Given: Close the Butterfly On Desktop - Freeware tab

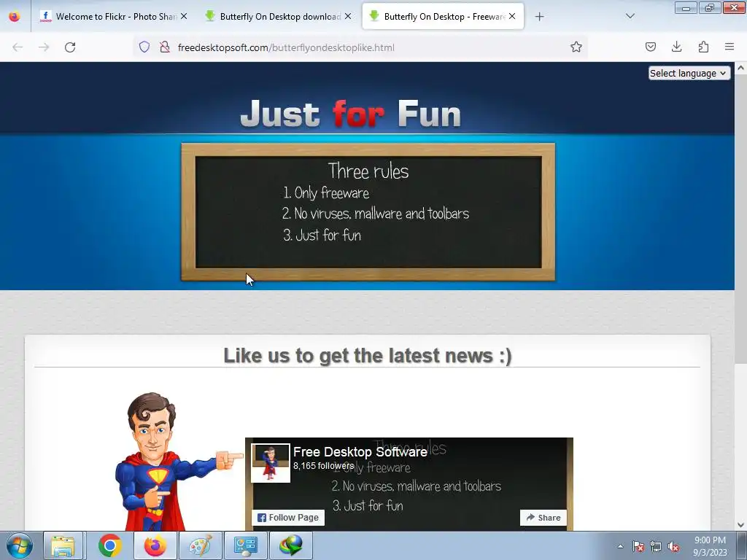Looking at the screenshot, I should click(512, 16).
